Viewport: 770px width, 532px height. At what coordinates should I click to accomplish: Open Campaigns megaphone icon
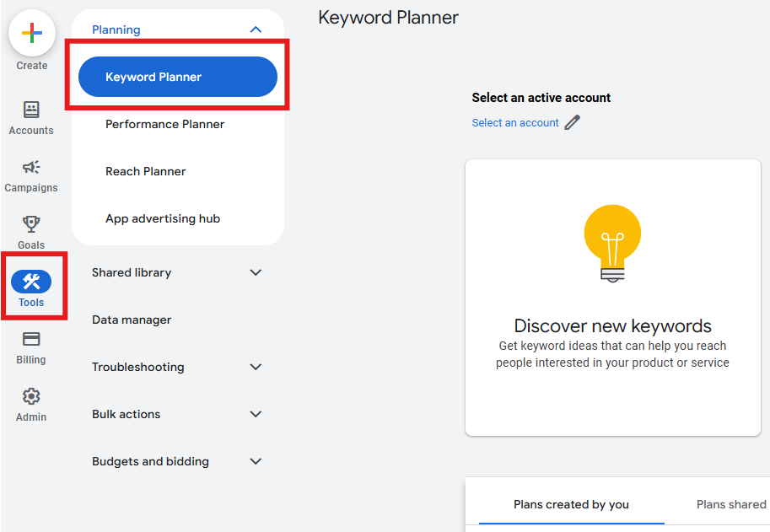coord(31,167)
